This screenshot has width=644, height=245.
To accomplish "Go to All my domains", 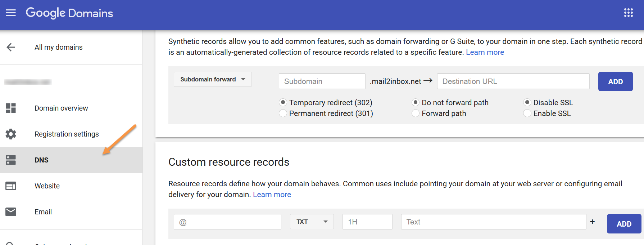I will [x=59, y=47].
